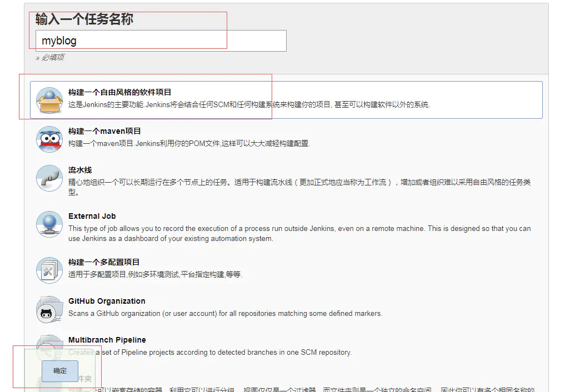The height and width of the screenshot is (392, 580).
Task: Select 构建一个自由风格的软件项目 title
Action: [x=120, y=92]
